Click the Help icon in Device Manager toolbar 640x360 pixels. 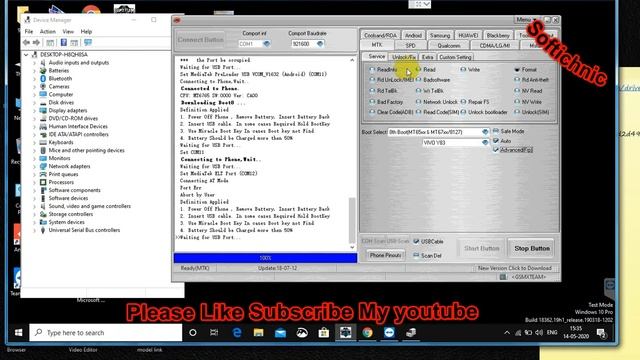tap(64, 42)
